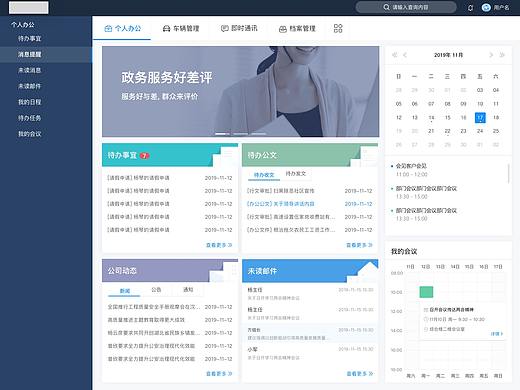Open the app grid icon in tab bar
Image resolution: width=520 pixels, height=390 pixels.
click(x=338, y=28)
